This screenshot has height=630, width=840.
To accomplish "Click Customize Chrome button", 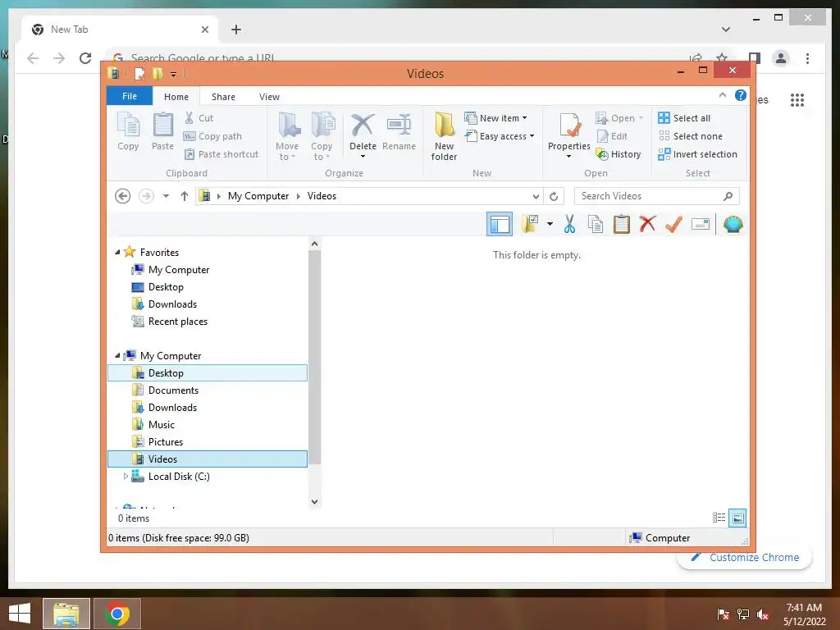I will coord(746,557).
